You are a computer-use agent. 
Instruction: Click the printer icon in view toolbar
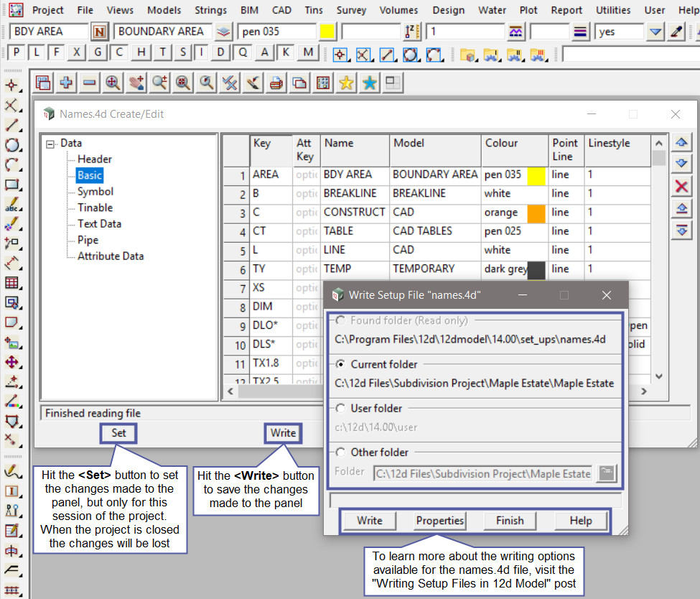coord(276,83)
